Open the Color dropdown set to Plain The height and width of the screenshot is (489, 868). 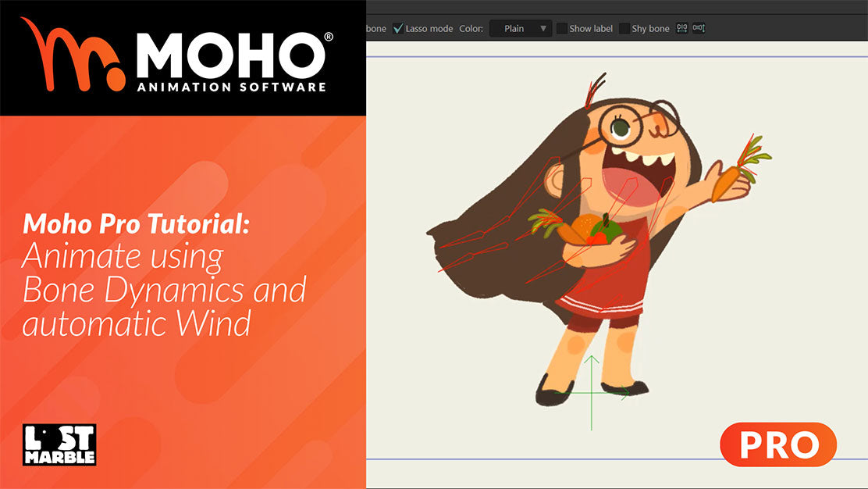click(x=521, y=29)
